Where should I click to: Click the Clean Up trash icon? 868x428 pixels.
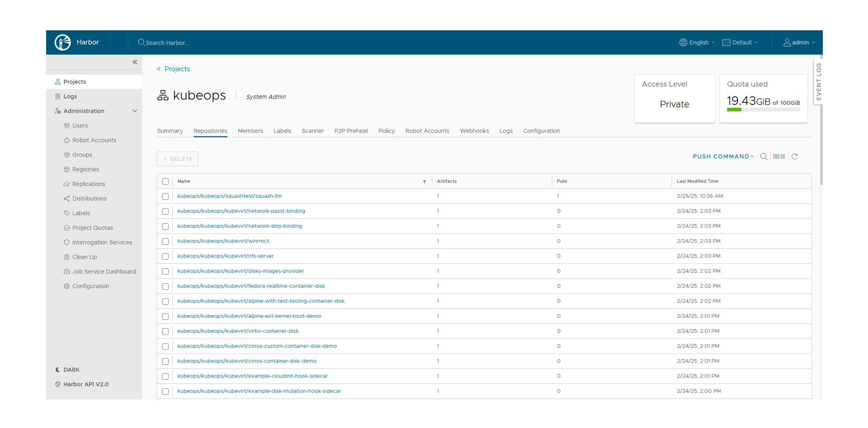(67, 257)
